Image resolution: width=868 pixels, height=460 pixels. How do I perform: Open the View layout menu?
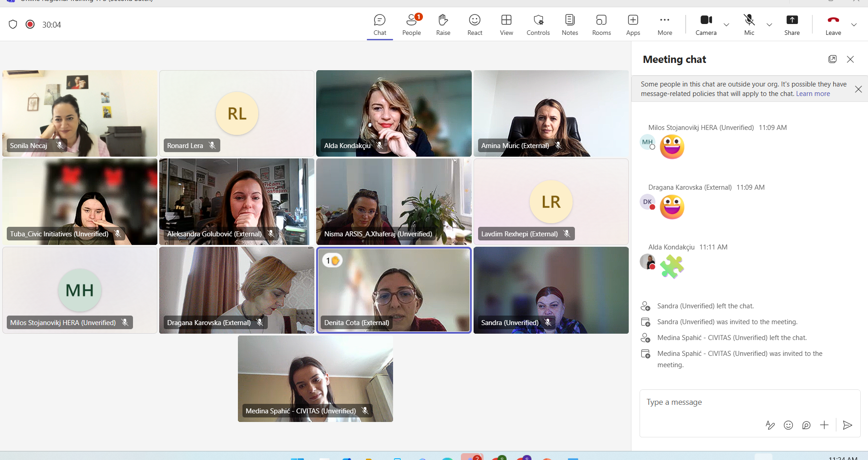click(x=506, y=24)
